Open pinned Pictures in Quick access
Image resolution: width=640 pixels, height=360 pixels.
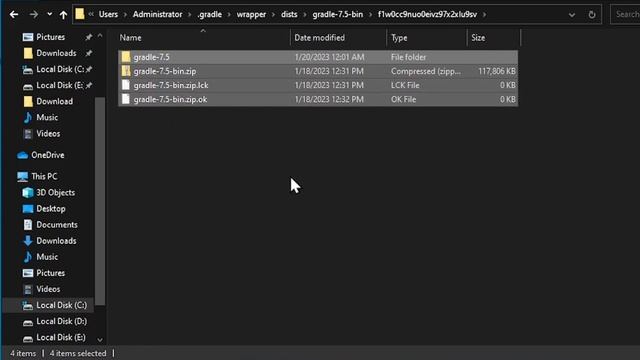click(x=51, y=37)
